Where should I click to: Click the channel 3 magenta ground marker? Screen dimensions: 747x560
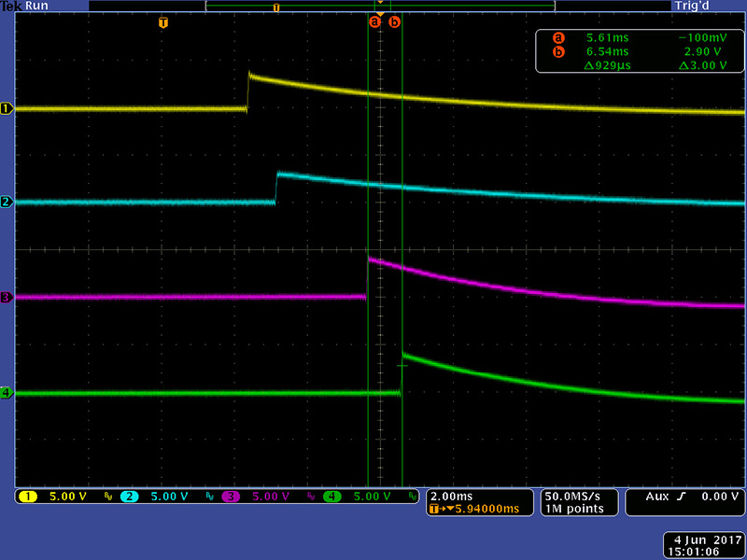(x=6, y=298)
